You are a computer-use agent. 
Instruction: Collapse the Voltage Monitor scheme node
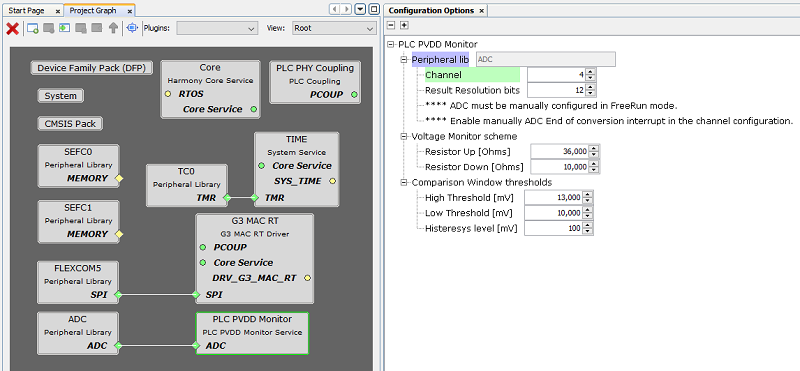(x=405, y=136)
